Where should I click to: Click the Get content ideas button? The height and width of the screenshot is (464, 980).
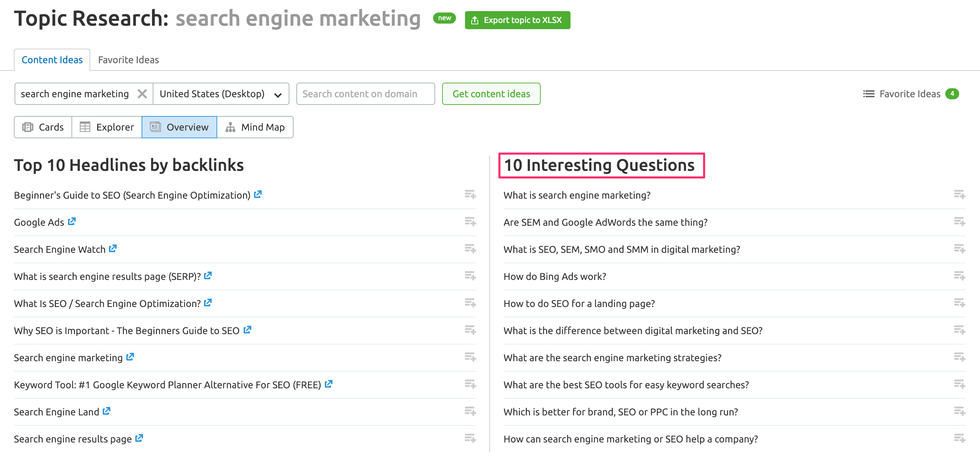pos(491,94)
